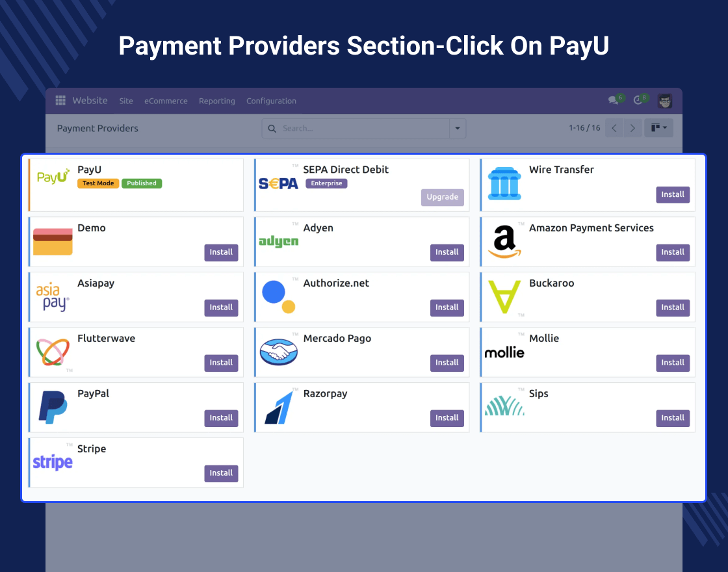Expand the search filter dropdown arrow
The image size is (728, 572).
coord(458,128)
